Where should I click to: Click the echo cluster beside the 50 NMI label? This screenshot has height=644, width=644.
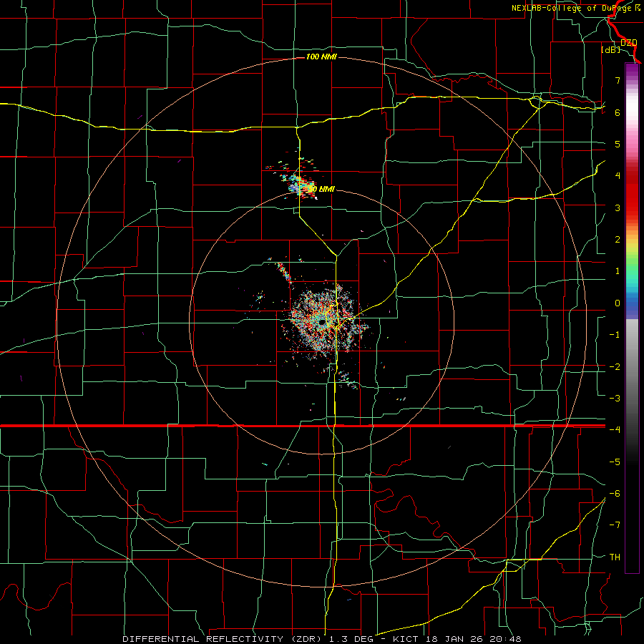click(298, 185)
